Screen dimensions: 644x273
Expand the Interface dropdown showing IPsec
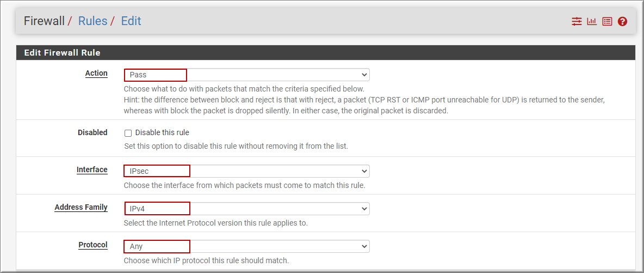point(246,171)
